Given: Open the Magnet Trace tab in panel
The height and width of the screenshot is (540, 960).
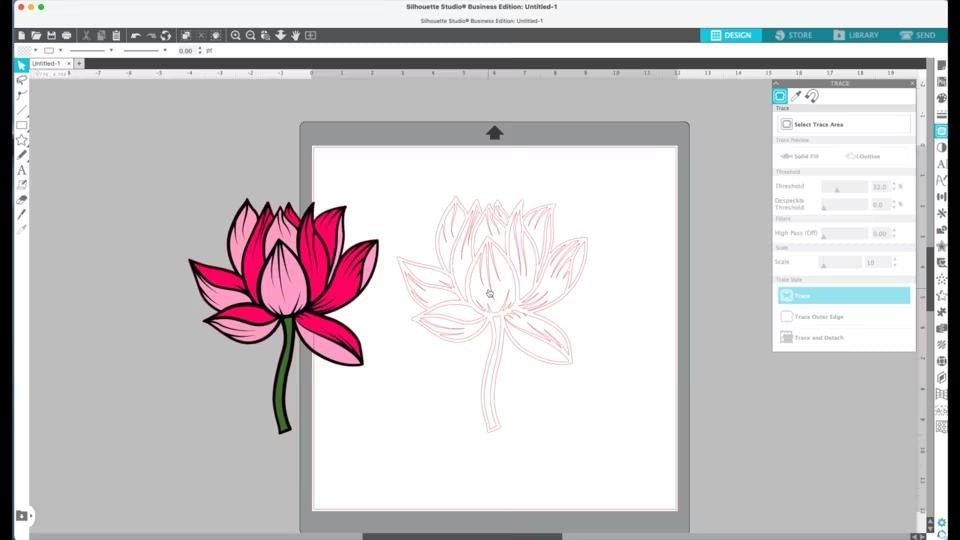Looking at the screenshot, I should coord(812,96).
